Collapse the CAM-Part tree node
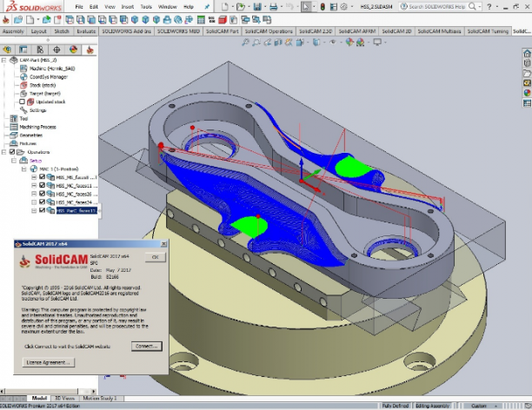This screenshot has width=532, height=410. 3,60
